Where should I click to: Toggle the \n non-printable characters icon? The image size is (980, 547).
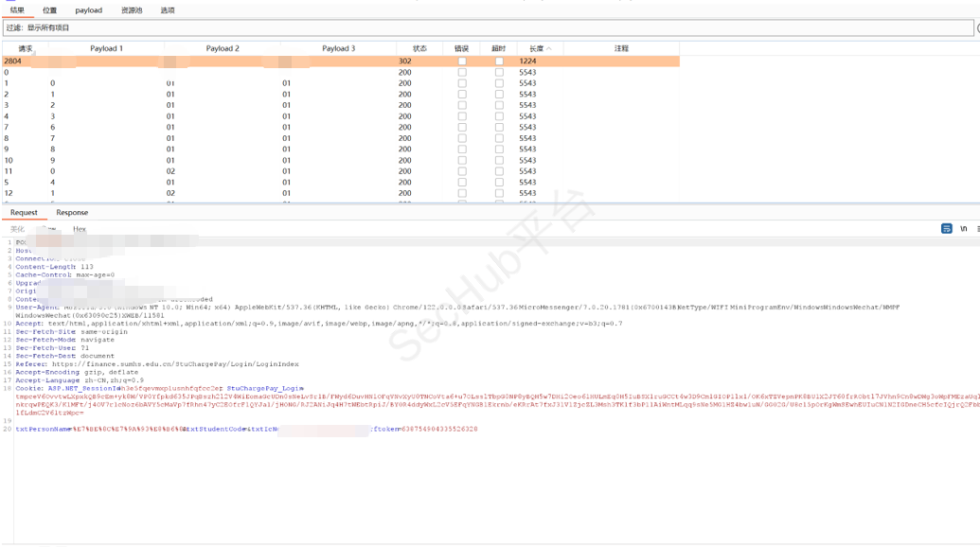point(964,229)
